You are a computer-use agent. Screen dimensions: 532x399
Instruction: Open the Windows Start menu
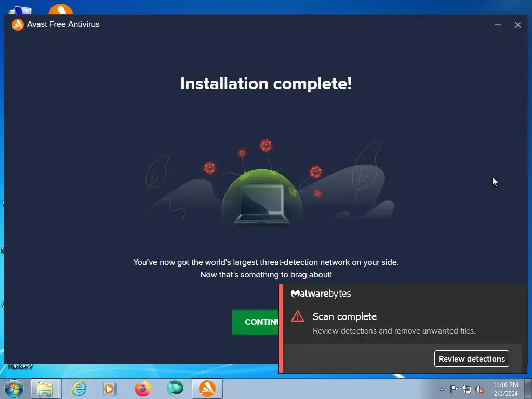point(14,389)
